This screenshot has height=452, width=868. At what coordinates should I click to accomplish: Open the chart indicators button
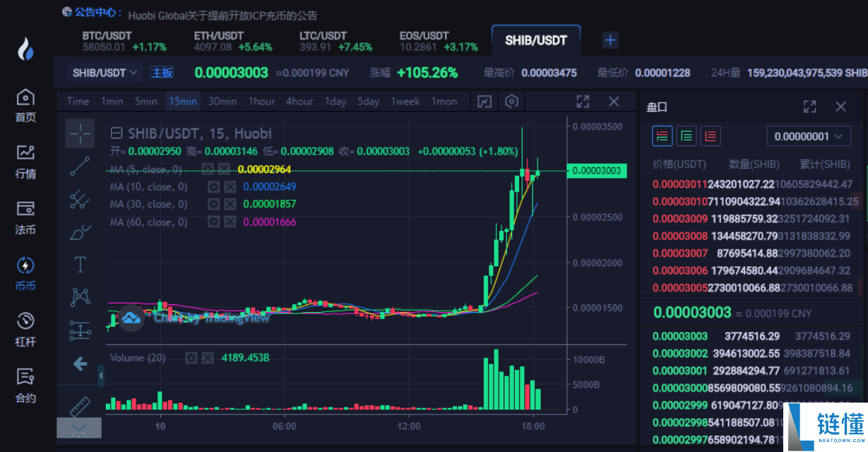click(x=484, y=102)
